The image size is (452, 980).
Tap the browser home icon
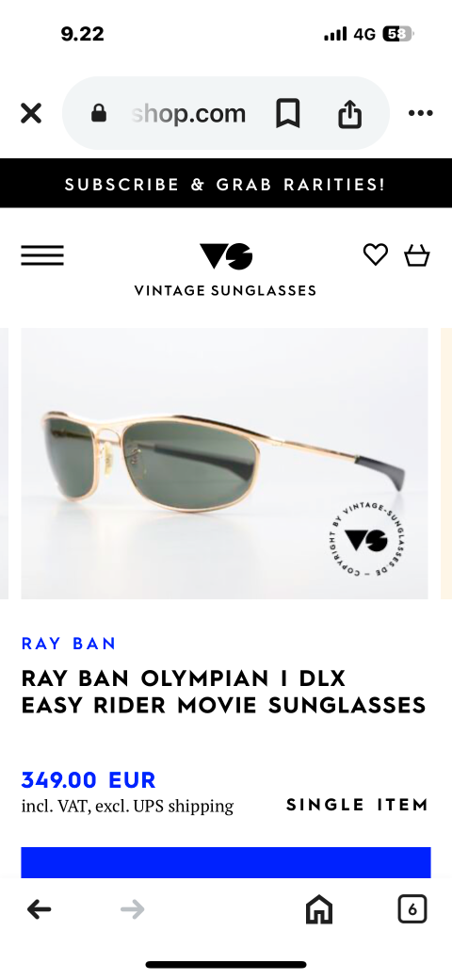319,909
